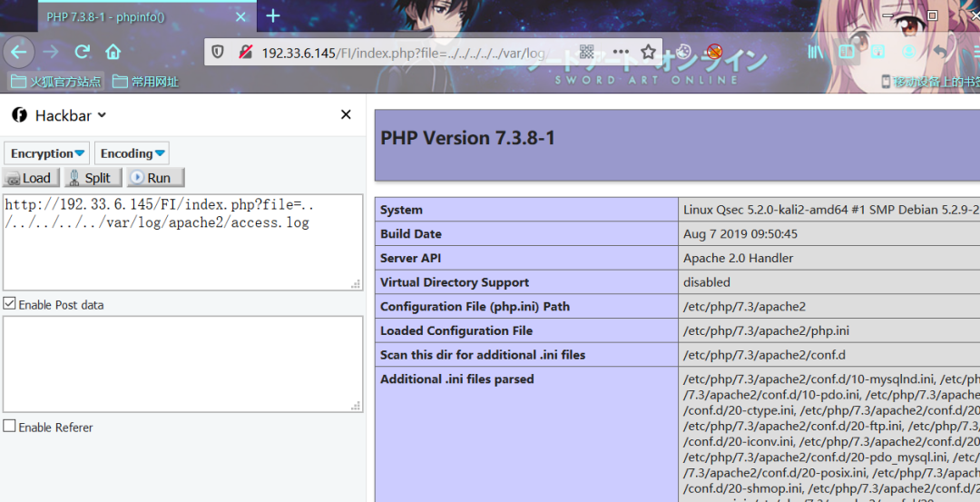Click the blocked-cookie extension icon

tap(715, 51)
